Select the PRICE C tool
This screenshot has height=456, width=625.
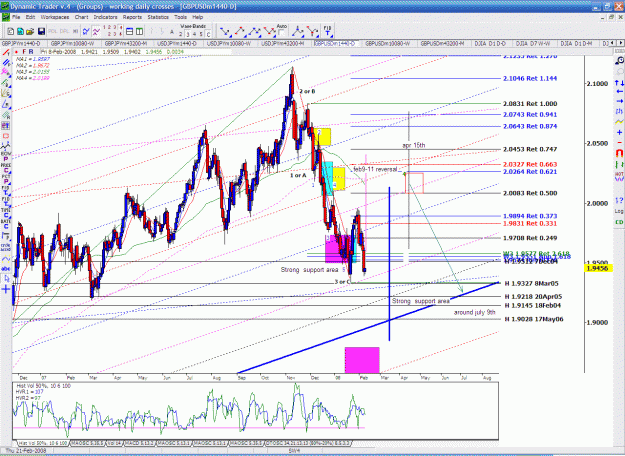pos(6,167)
